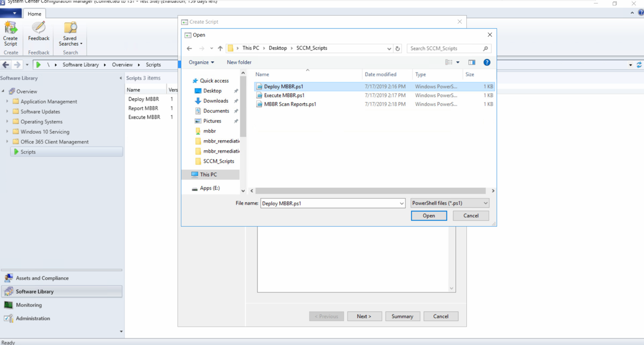Click in the Search SCCM_Scripts box

point(449,49)
